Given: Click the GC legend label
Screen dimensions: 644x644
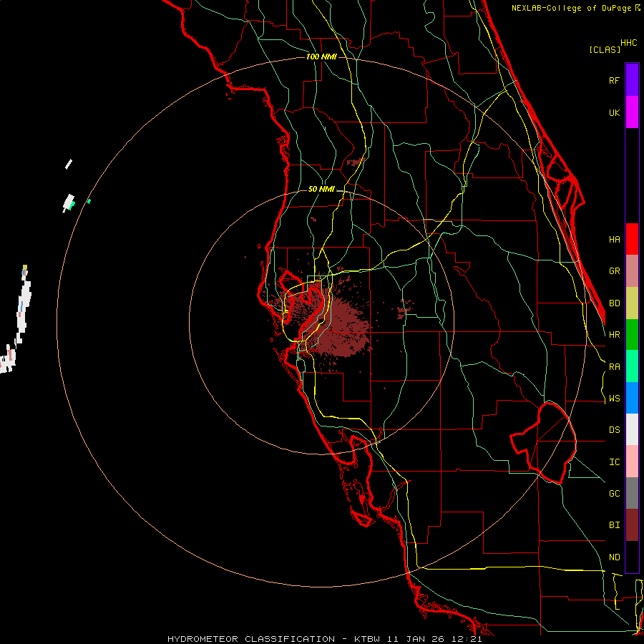Looking at the screenshot, I should 614,494.
